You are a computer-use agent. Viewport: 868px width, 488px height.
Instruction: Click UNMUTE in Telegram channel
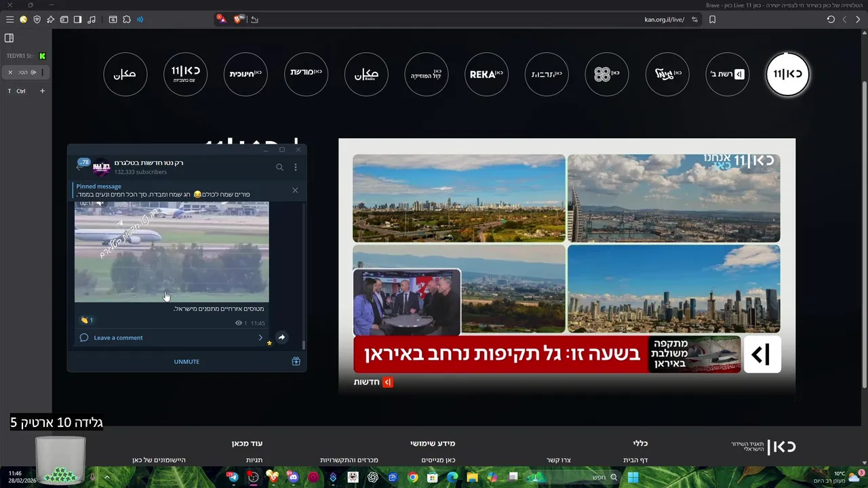186,362
